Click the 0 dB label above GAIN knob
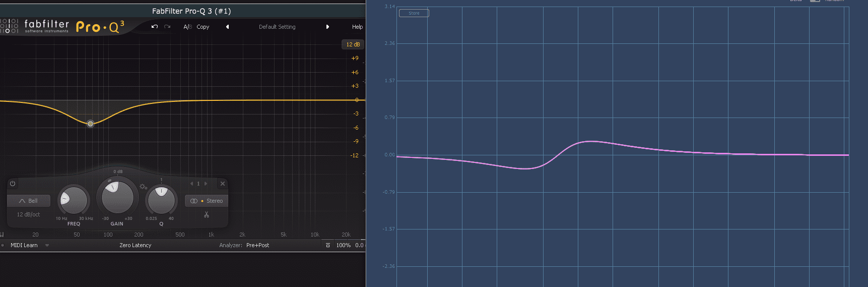 pyautogui.click(x=118, y=171)
